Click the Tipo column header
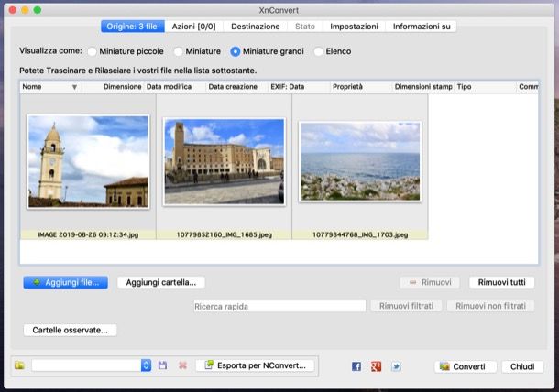 click(485, 87)
